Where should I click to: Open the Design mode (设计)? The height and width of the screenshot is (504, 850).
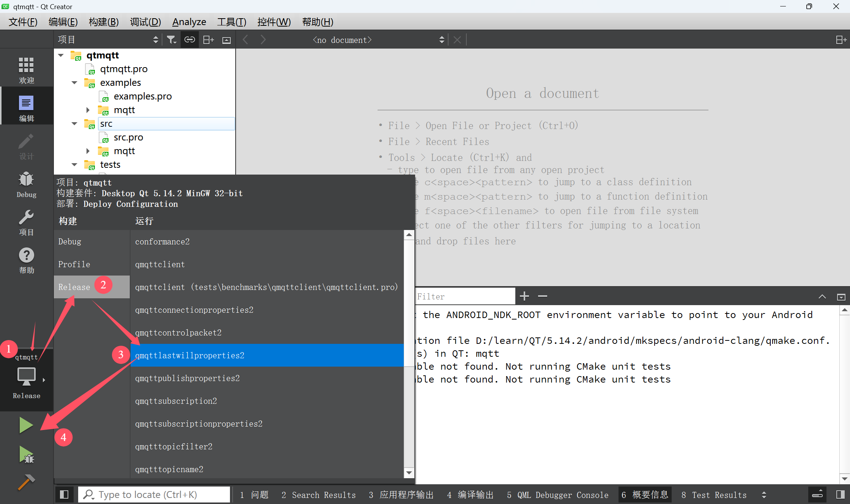coord(26,146)
